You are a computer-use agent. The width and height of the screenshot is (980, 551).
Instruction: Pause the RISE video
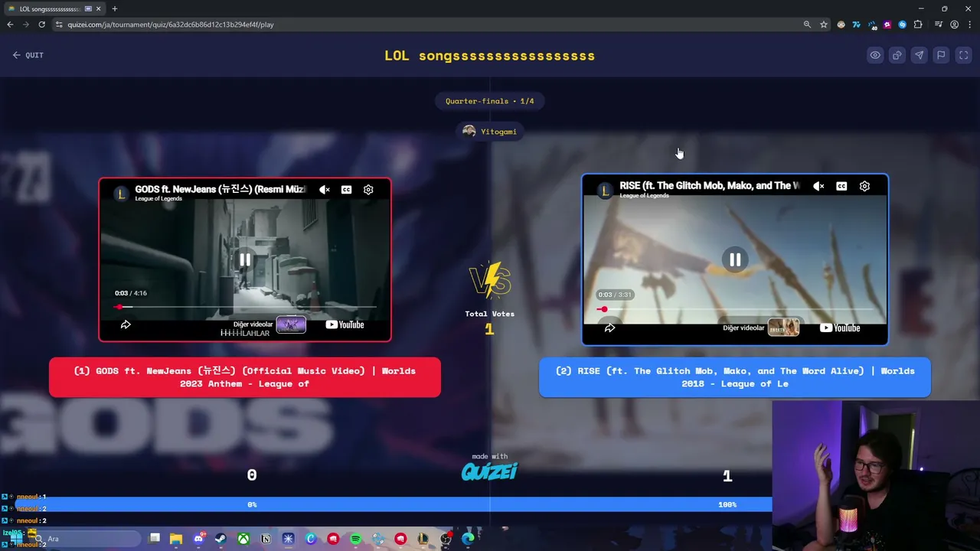(x=735, y=260)
